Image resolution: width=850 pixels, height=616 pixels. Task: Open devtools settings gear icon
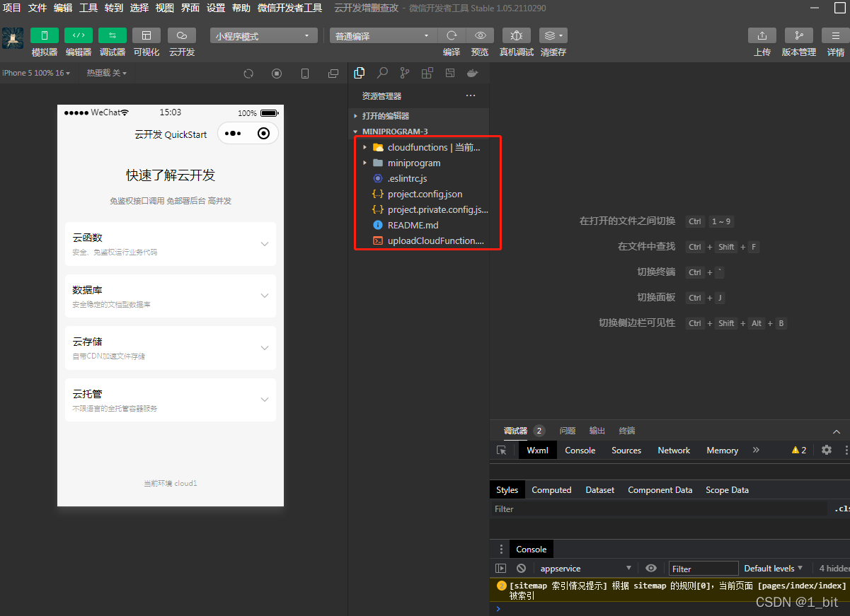[x=827, y=450]
